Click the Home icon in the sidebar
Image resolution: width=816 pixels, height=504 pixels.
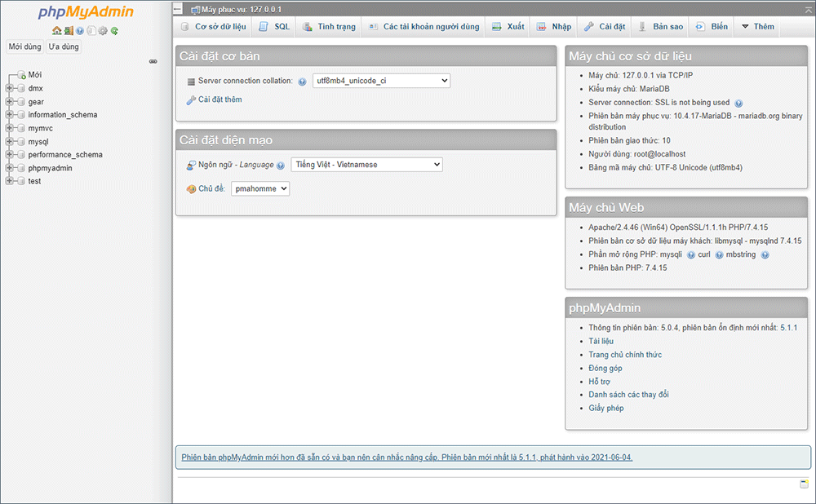tap(57, 31)
